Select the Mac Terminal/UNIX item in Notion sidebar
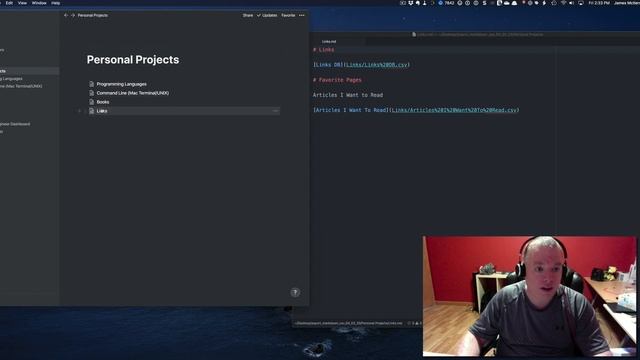The width and height of the screenshot is (640, 360). coord(21,86)
